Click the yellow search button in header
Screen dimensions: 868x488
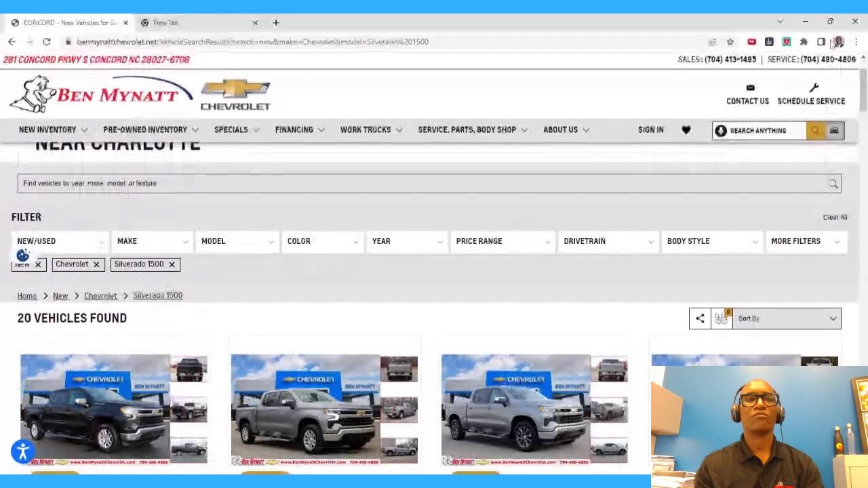tap(816, 130)
